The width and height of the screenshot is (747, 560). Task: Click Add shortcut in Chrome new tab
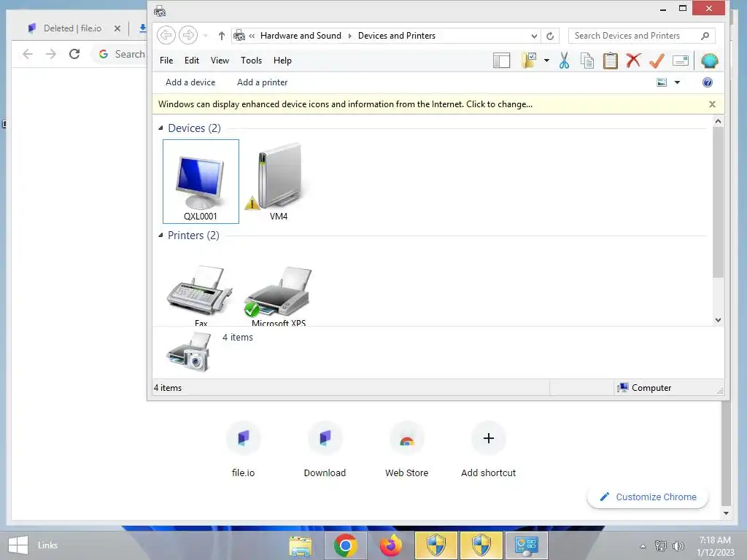click(x=488, y=449)
